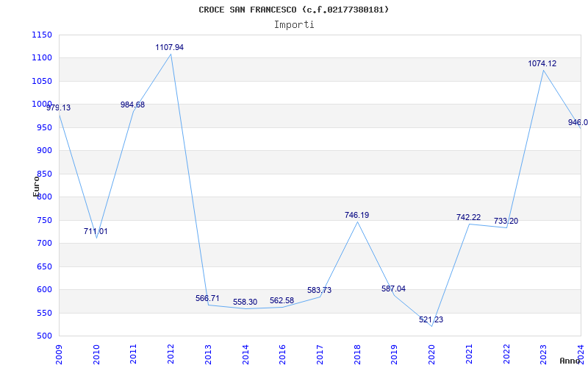Click the 500 y-axis tick label

tap(45, 336)
